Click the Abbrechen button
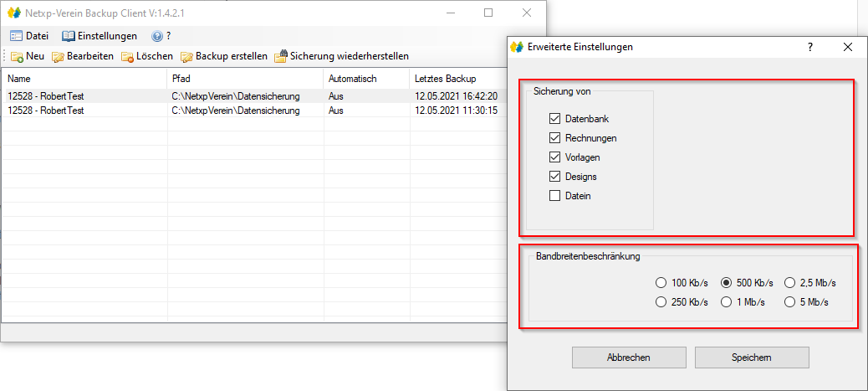 tap(629, 358)
